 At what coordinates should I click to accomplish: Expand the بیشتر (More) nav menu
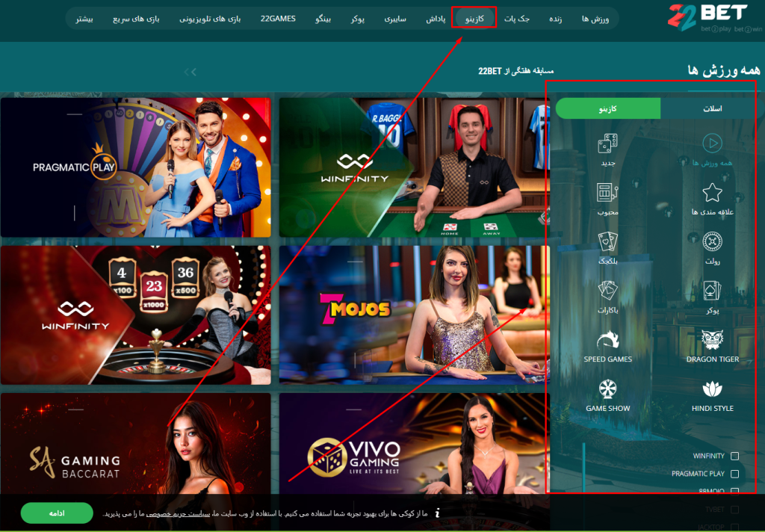[84, 19]
